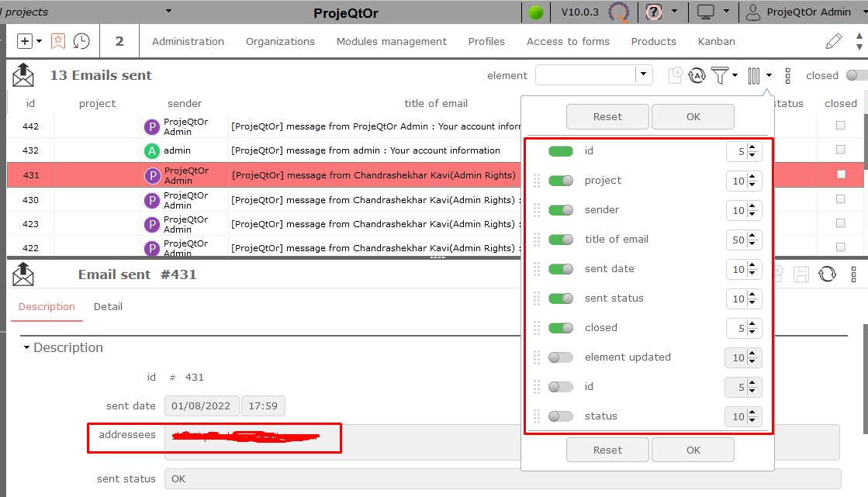Open the favorites bookmark star icon
The height and width of the screenshot is (497, 868).
pyautogui.click(x=58, y=41)
